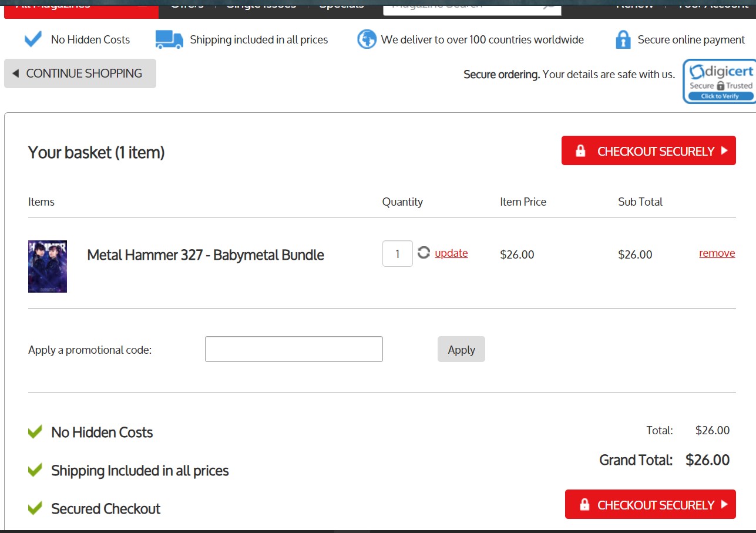Screen dimensions: 756x533
Task: Click the Quantity column header
Action: pyautogui.click(x=402, y=202)
